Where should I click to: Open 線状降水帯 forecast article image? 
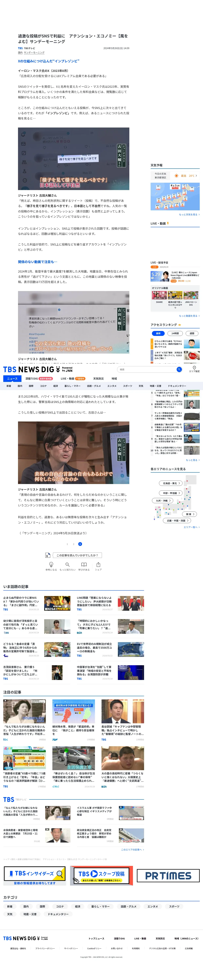tap(74, 711)
